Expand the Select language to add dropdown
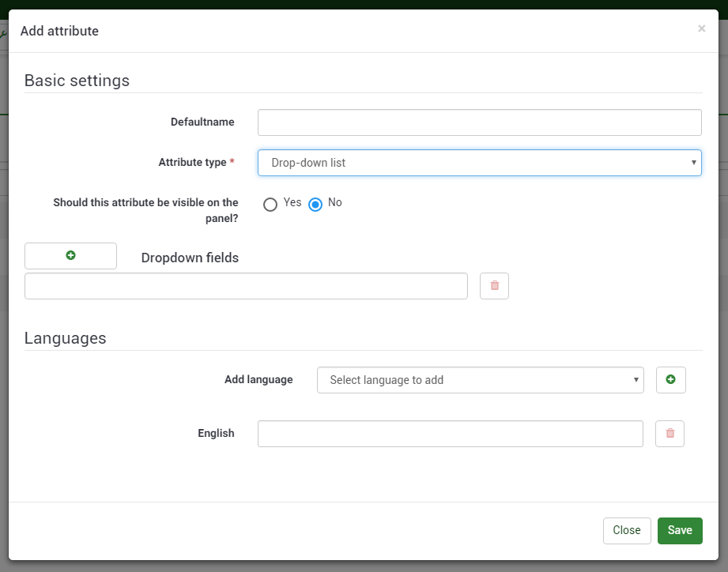Image resolution: width=728 pixels, height=572 pixels. pos(480,380)
